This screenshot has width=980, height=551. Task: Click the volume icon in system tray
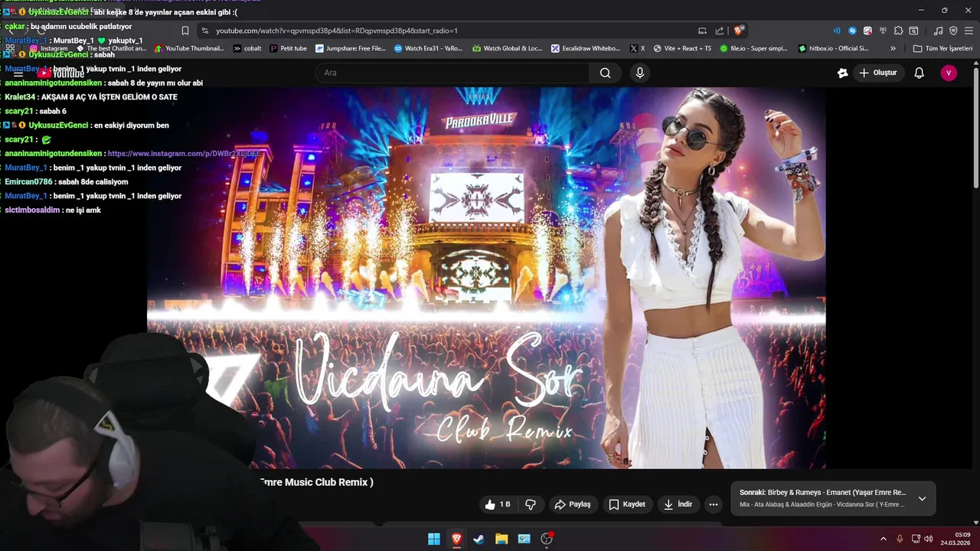(x=929, y=539)
